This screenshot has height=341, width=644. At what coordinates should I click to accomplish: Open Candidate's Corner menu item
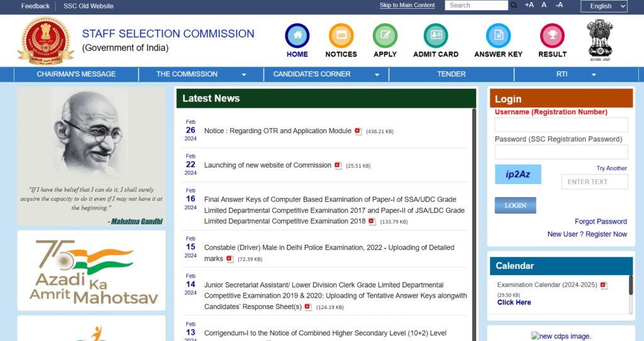312,74
